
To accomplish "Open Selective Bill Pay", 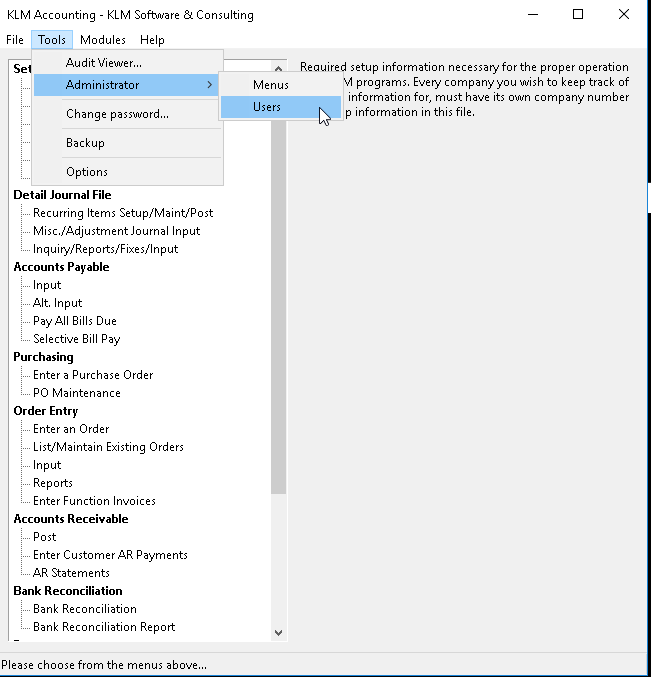I will [76, 339].
